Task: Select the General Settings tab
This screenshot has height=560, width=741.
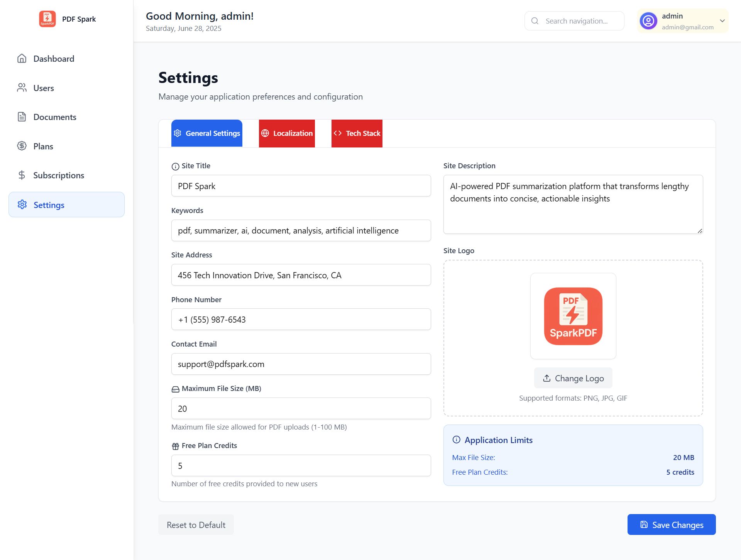Action: coord(207,133)
